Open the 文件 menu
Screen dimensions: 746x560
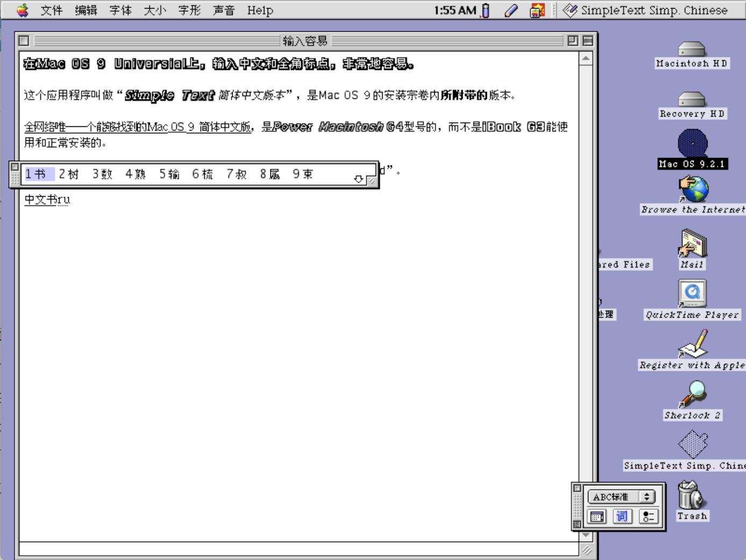[52, 10]
